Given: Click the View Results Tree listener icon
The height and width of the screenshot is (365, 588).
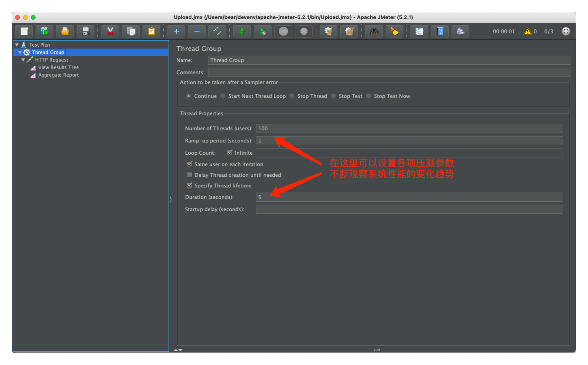Looking at the screenshot, I should tap(33, 67).
